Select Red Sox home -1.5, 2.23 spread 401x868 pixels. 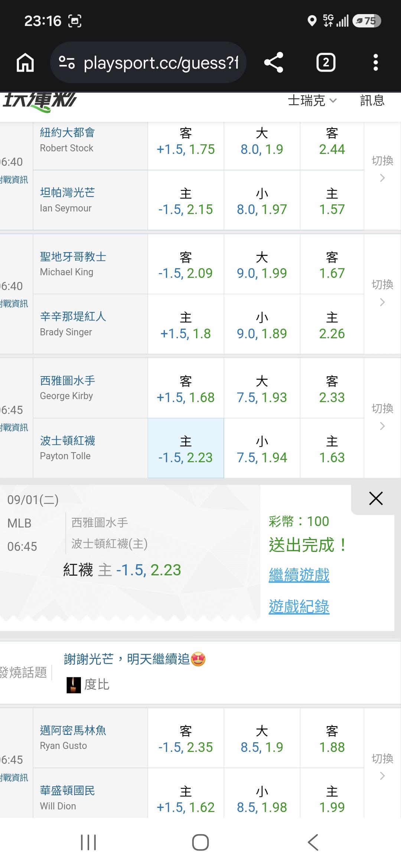186,448
